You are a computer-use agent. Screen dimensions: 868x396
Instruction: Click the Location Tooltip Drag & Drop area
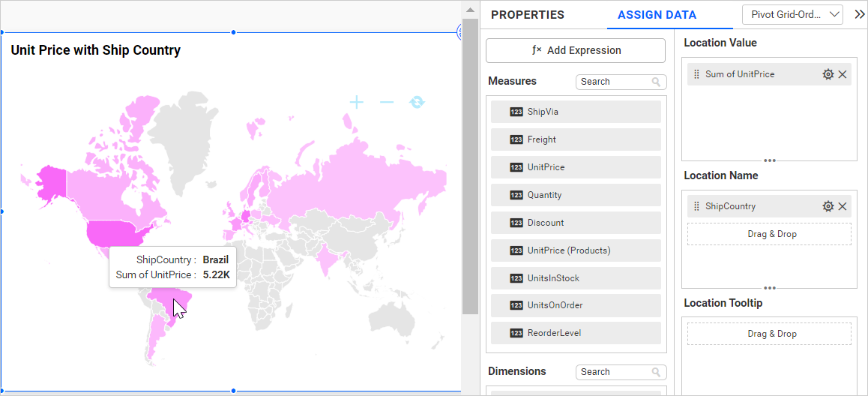(x=769, y=334)
